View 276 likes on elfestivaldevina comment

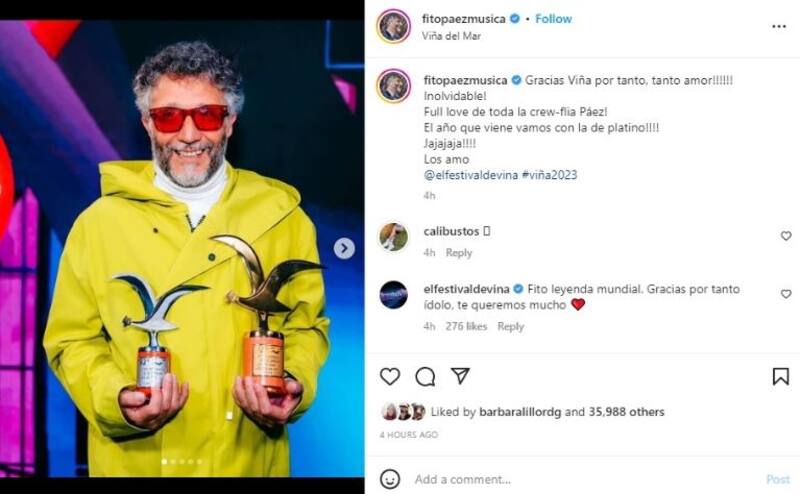point(466,326)
